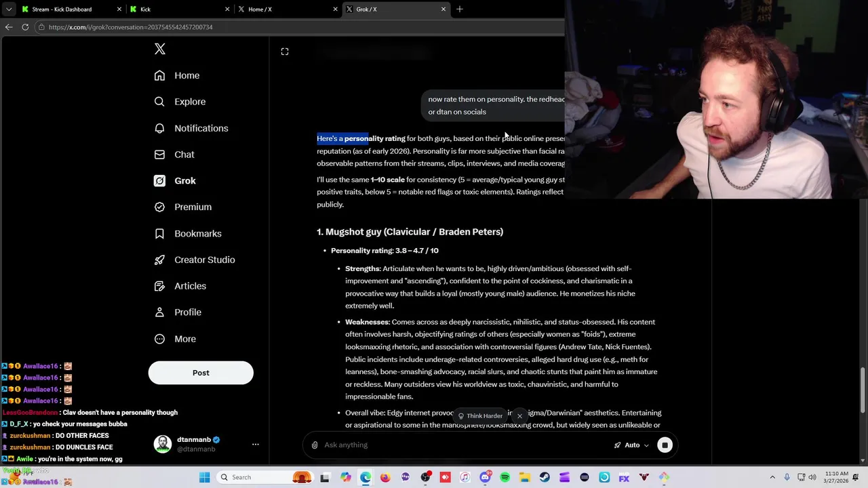Viewport: 868px width, 488px height.
Task: Open HUD FX app from taskbar
Action: click(x=624, y=477)
